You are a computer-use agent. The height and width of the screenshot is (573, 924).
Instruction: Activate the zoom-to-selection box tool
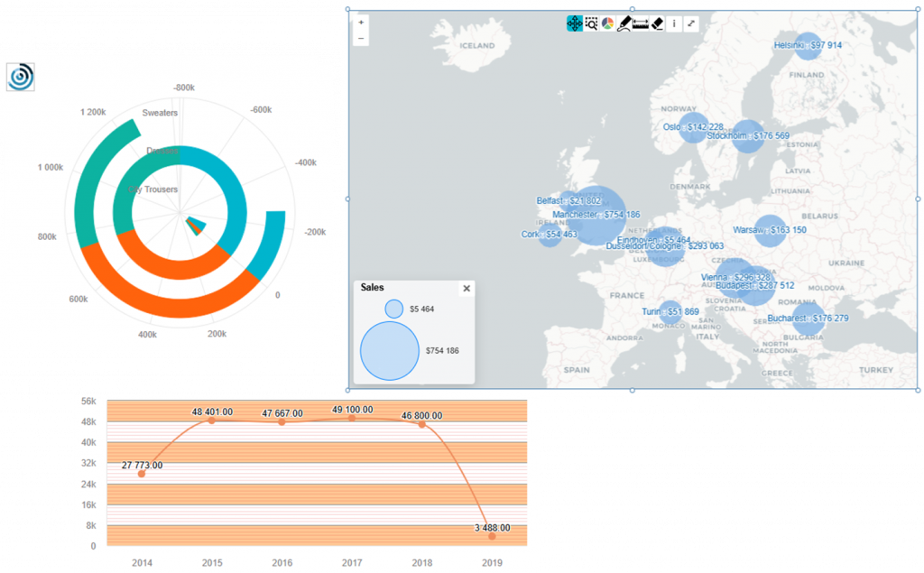[x=591, y=23]
